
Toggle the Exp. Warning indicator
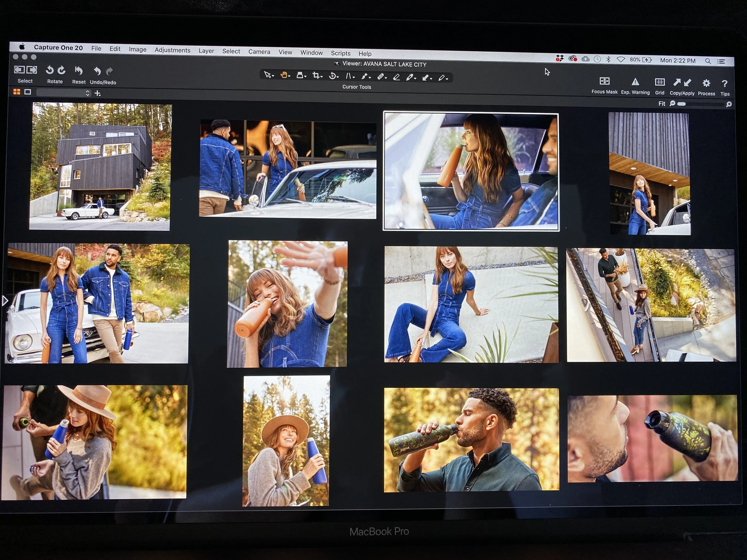coord(635,82)
